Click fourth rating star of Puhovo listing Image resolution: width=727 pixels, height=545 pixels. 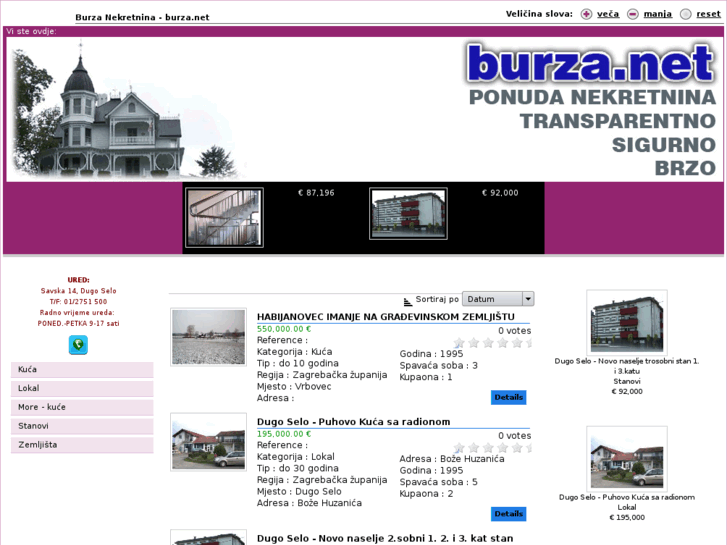[x=503, y=448]
